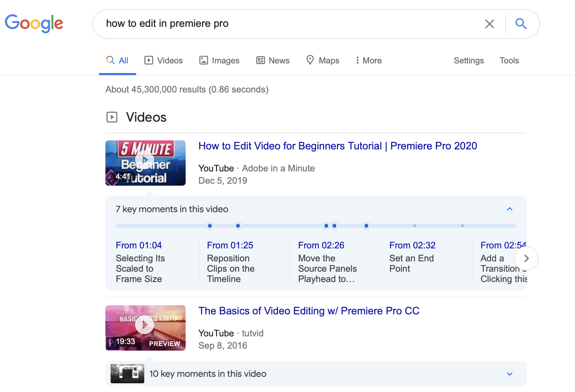This screenshot has width=575, height=392.
Task: Open the More menu
Action: 369,60
